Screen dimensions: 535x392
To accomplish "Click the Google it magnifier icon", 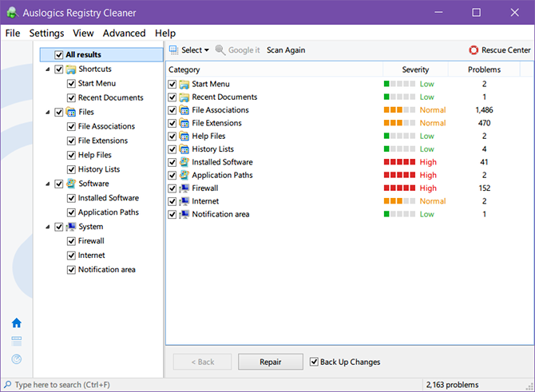I will [220, 50].
